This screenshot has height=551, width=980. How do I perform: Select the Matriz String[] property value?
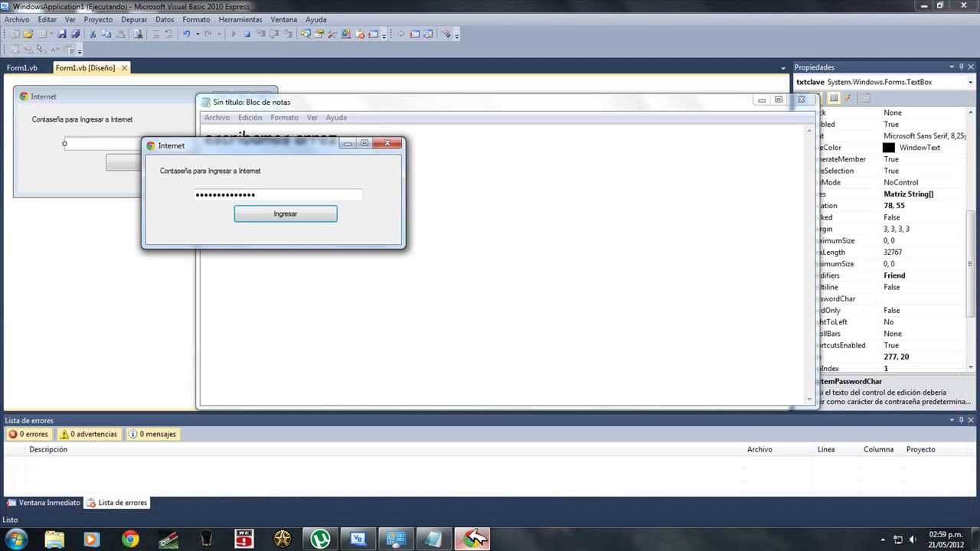[x=909, y=194]
